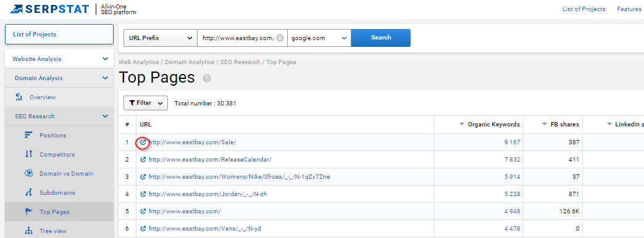Click the Tree view hierarchy icon in sidebar

(x=28, y=231)
